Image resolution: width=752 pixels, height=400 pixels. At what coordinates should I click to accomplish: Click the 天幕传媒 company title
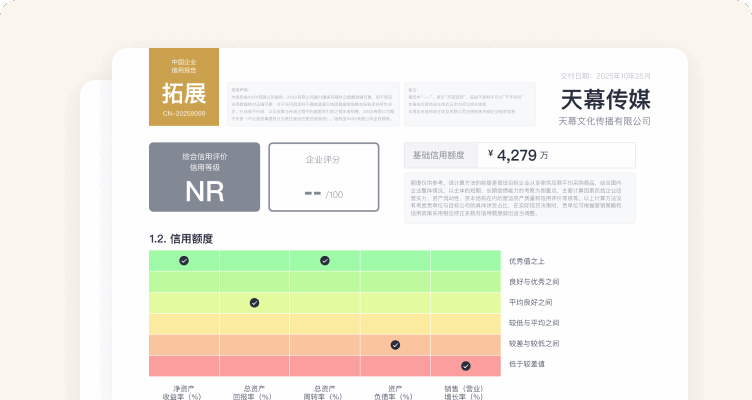point(605,98)
